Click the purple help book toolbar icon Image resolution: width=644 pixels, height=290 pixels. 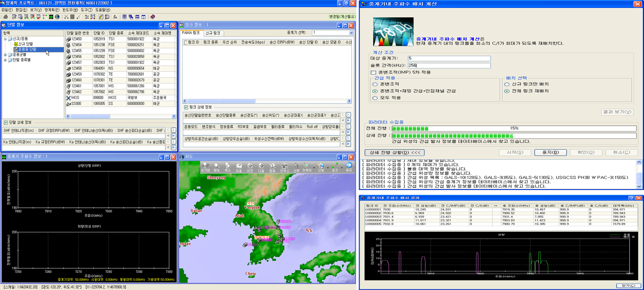point(153,17)
